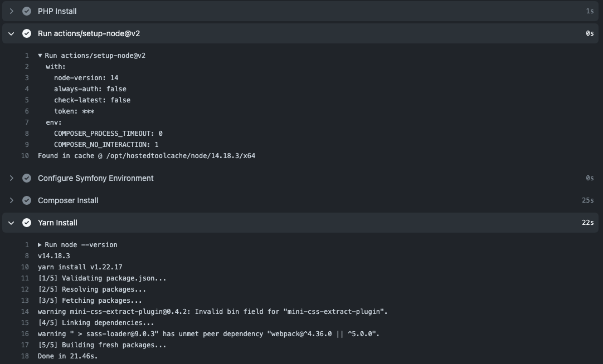The width and height of the screenshot is (603, 364).
Task: Click the 25s duration beside Composer Install
Action: [587, 200]
